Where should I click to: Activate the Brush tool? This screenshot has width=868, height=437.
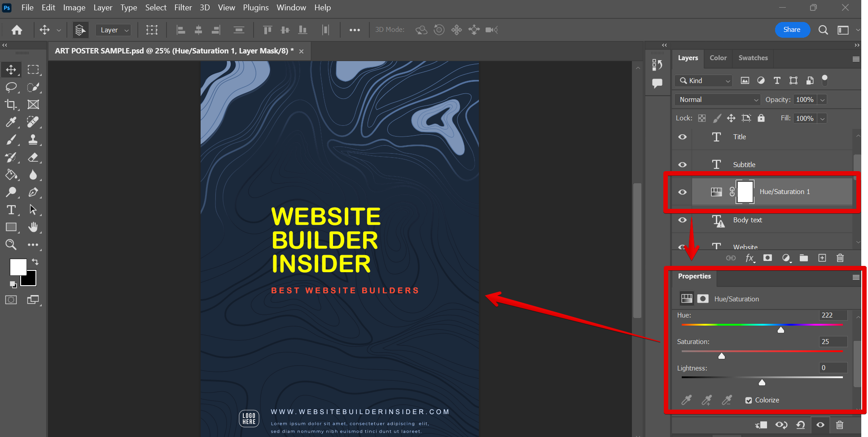pos(11,139)
